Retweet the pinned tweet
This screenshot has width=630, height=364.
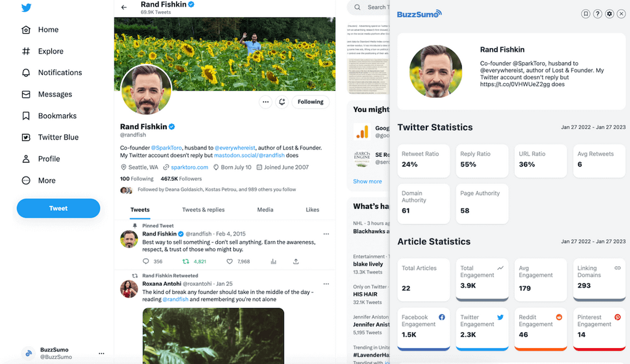click(187, 261)
